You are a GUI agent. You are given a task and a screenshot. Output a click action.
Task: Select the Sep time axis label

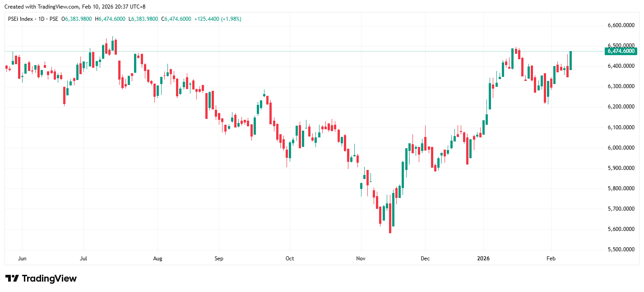point(218,259)
